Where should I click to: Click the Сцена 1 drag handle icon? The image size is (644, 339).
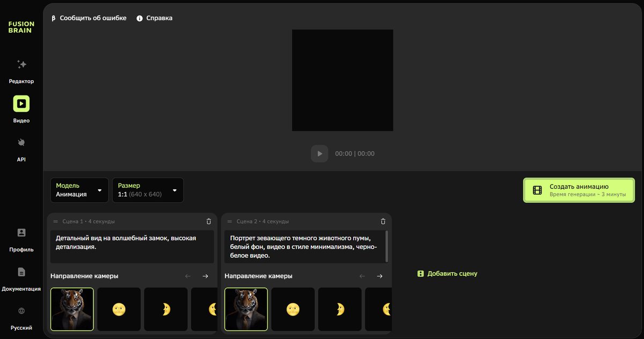point(56,222)
